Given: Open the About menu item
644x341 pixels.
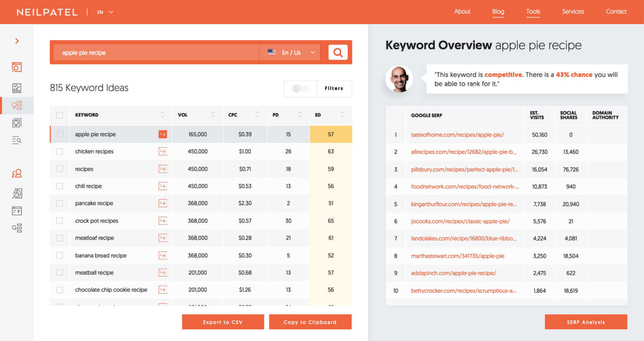Looking at the screenshot, I should coord(462,12).
